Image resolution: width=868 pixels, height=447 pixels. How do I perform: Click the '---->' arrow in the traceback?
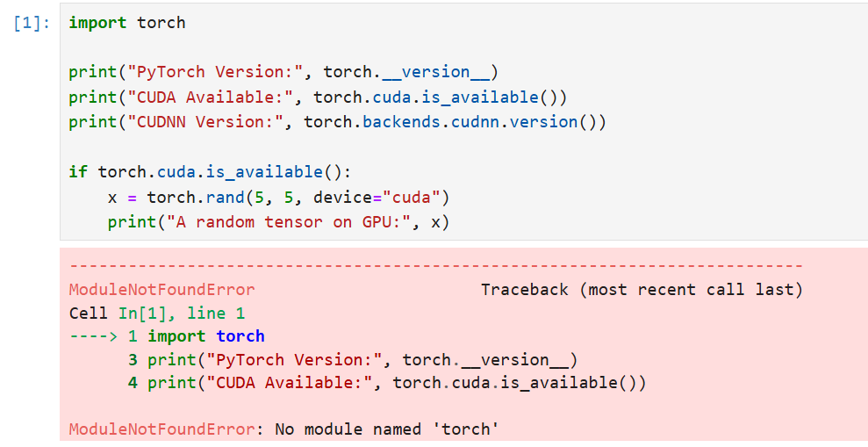tap(93, 336)
